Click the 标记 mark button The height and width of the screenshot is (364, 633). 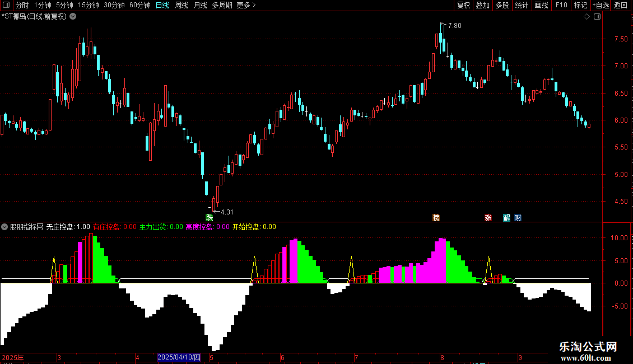580,5
